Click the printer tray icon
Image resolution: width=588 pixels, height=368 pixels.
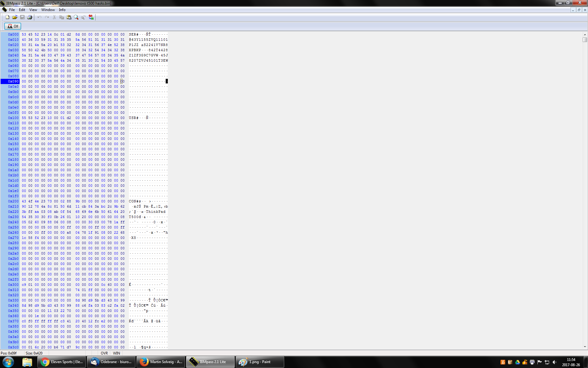532,362
